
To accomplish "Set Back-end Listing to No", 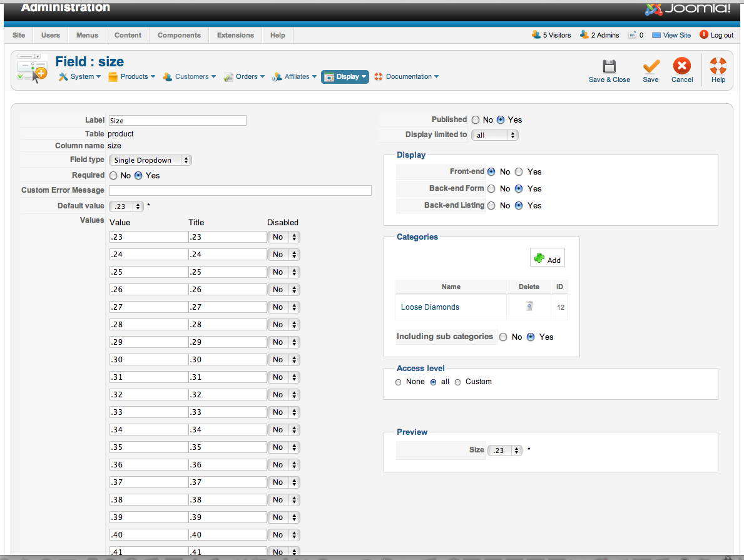I will (492, 205).
